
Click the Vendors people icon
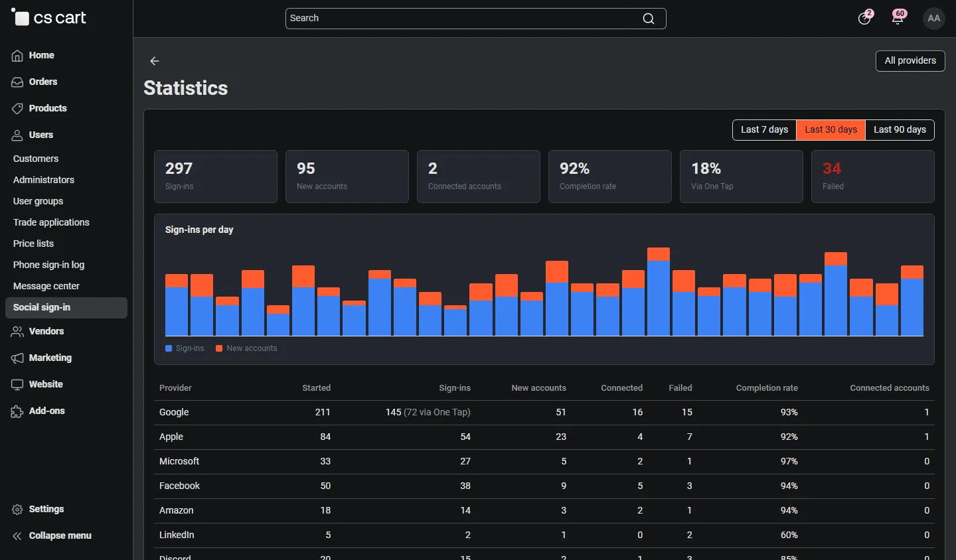[17, 332]
